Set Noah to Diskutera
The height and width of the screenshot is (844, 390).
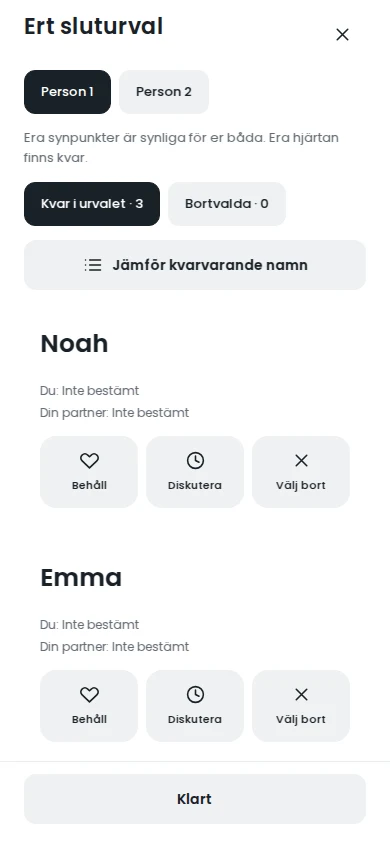[x=195, y=472]
